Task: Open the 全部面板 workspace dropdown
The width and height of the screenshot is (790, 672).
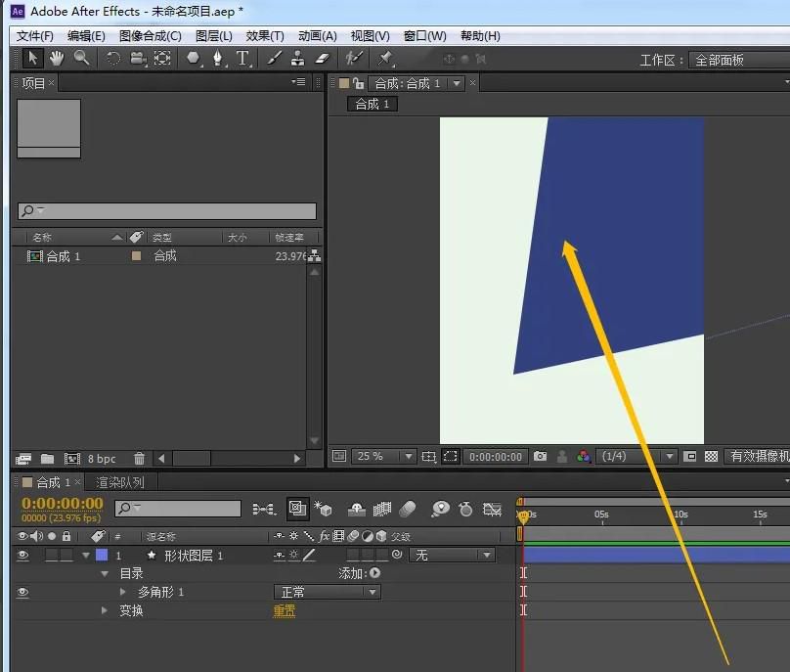Action: pyautogui.click(x=739, y=60)
